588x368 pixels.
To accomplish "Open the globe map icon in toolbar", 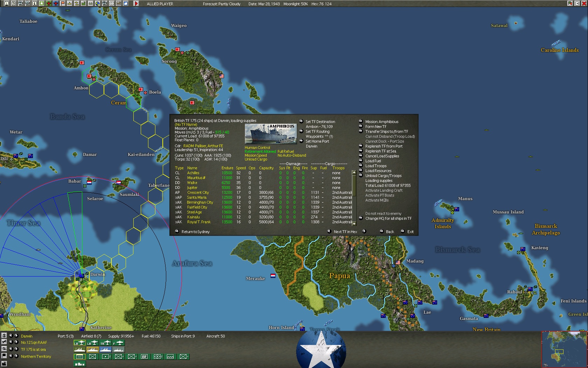I will (97, 4).
